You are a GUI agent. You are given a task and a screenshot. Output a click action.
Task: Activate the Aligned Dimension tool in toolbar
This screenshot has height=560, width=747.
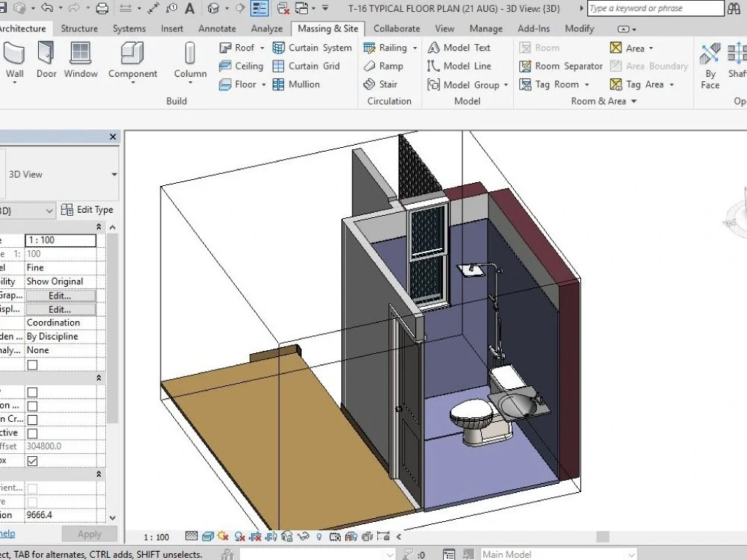coord(153,8)
